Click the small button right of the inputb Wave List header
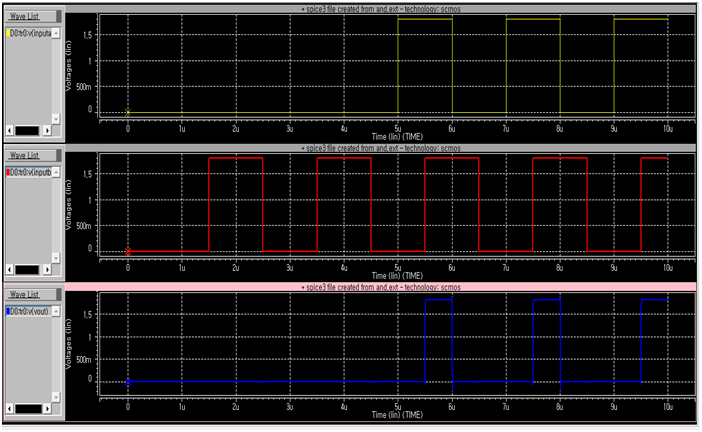Screen dimensions: 702x432 pos(59,156)
